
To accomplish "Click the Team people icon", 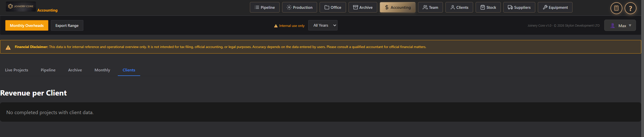I will click(425, 8).
